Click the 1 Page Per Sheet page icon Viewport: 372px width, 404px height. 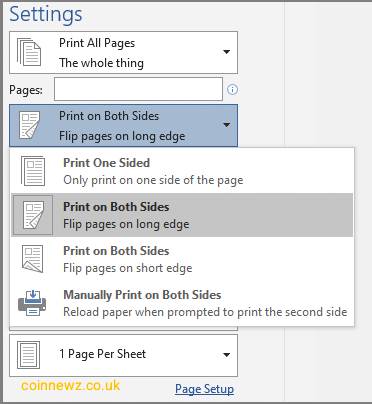pos(29,355)
